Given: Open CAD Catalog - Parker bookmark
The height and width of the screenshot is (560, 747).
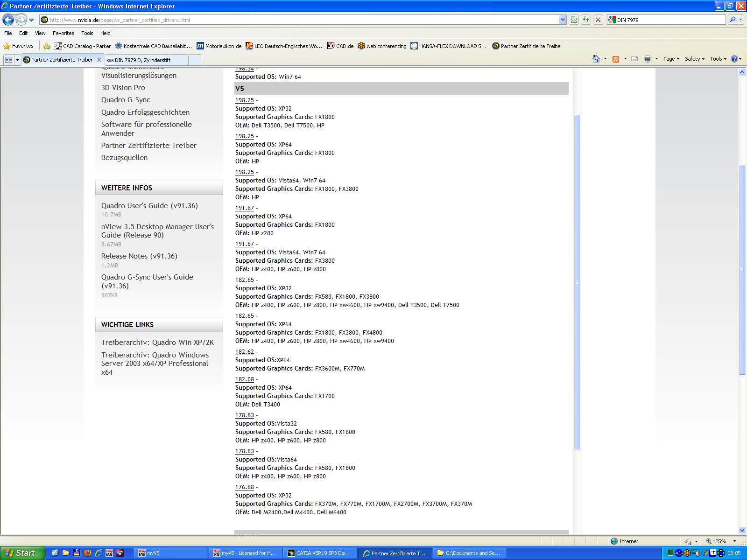Looking at the screenshot, I should point(82,46).
